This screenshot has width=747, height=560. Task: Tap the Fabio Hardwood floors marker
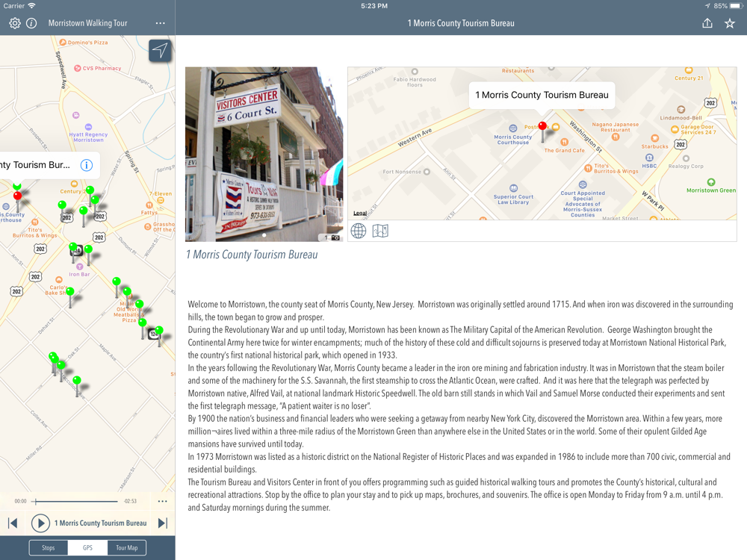415,72
